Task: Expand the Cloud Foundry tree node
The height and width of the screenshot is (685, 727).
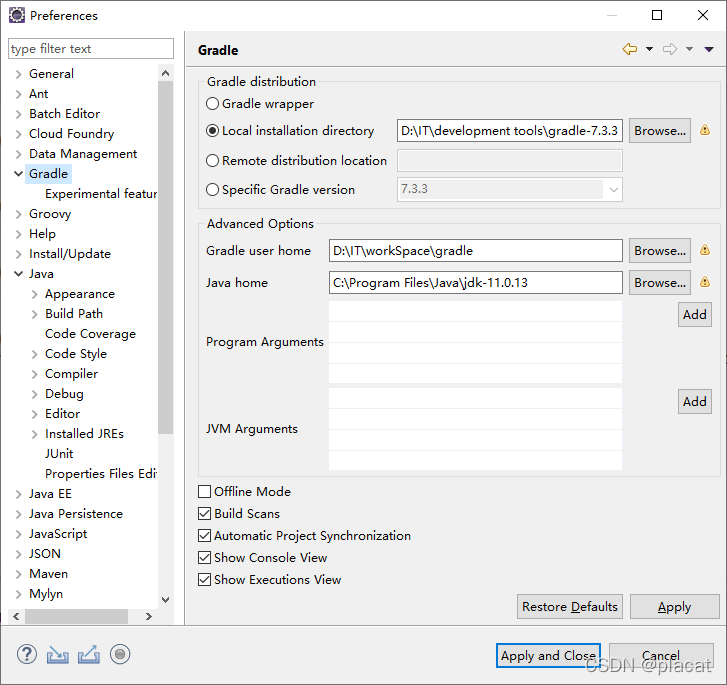Action: pyautogui.click(x=19, y=134)
